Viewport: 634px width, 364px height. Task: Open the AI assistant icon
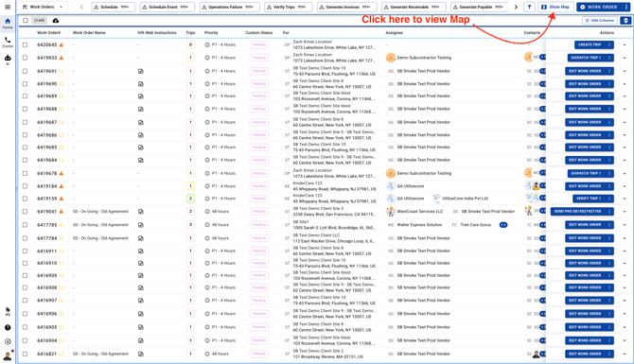[x=8, y=60]
